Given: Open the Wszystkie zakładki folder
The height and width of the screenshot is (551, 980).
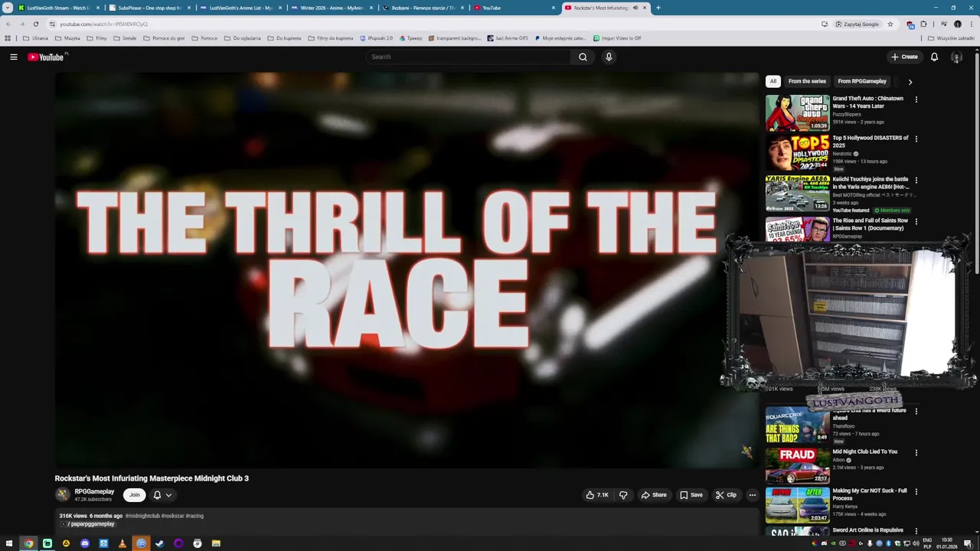Looking at the screenshot, I should click(951, 38).
